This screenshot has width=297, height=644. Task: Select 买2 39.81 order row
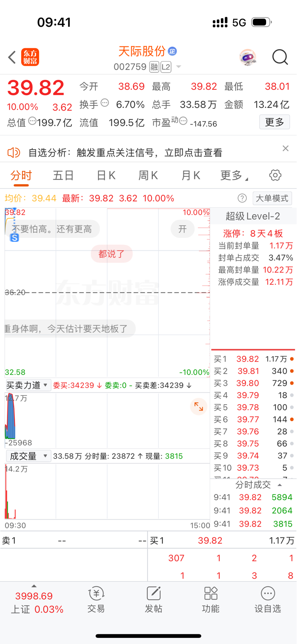click(x=253, y=371)
